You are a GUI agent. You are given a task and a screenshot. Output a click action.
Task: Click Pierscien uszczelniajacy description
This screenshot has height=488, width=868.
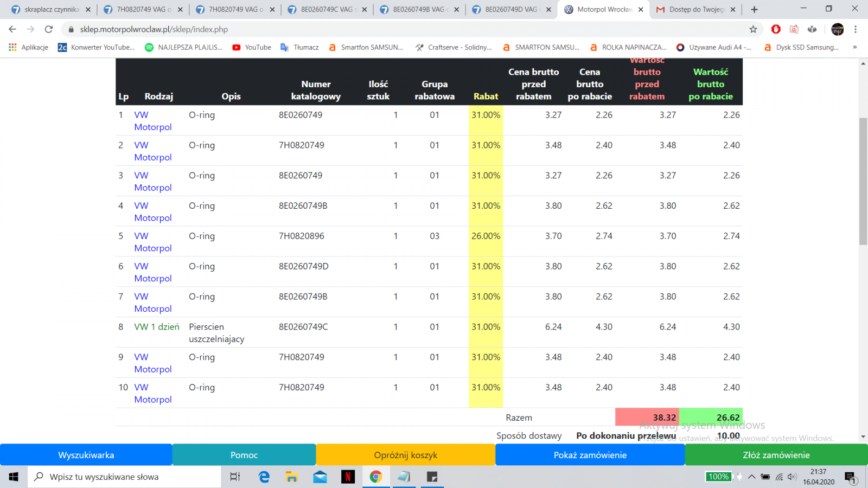pos(216,333)
